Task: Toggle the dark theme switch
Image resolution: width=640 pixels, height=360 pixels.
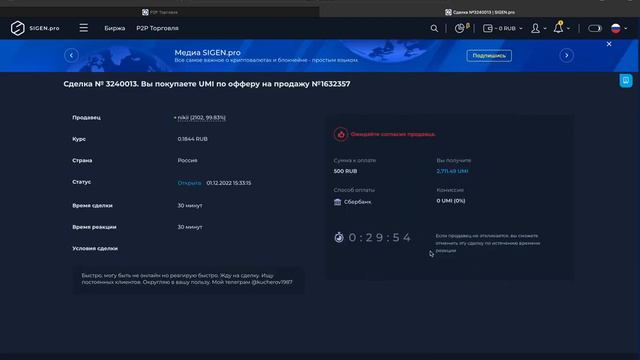Action: coord(595,28)
